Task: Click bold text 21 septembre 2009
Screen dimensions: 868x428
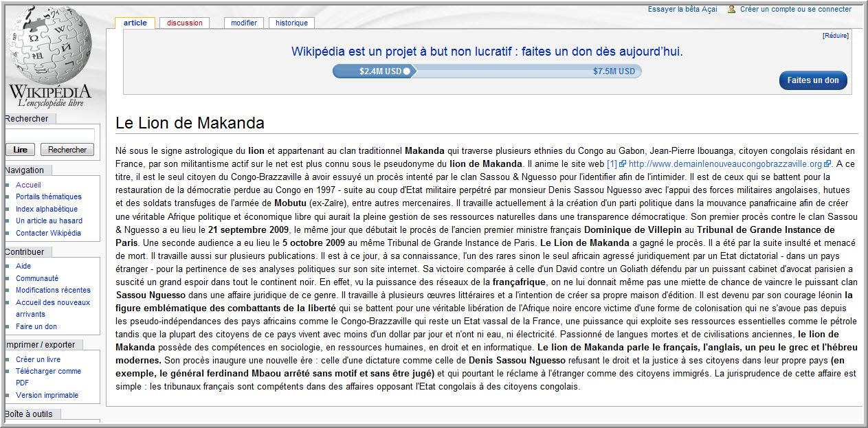Action: point(248,229)
